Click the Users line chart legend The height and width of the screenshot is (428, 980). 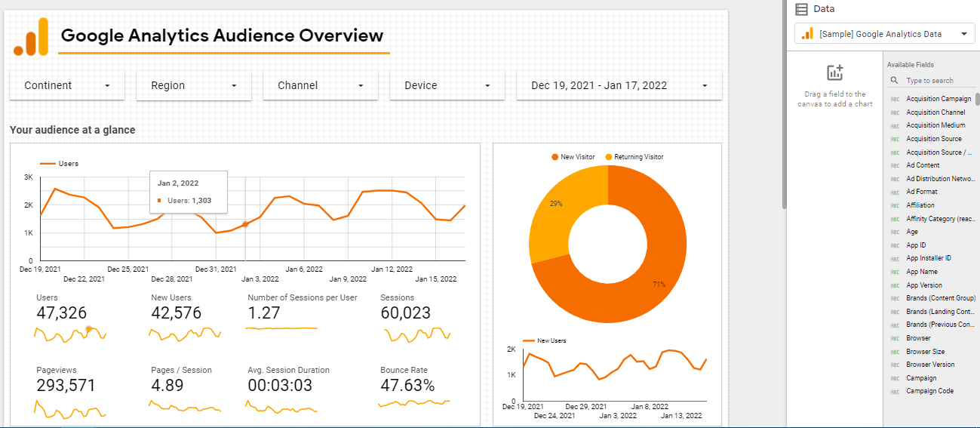point(59,164)
